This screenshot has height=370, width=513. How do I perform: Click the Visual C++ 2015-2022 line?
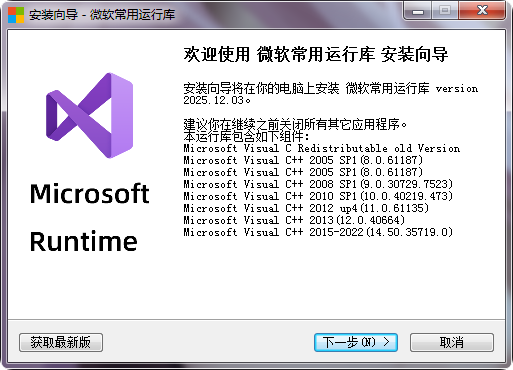[x=318, y=232]
